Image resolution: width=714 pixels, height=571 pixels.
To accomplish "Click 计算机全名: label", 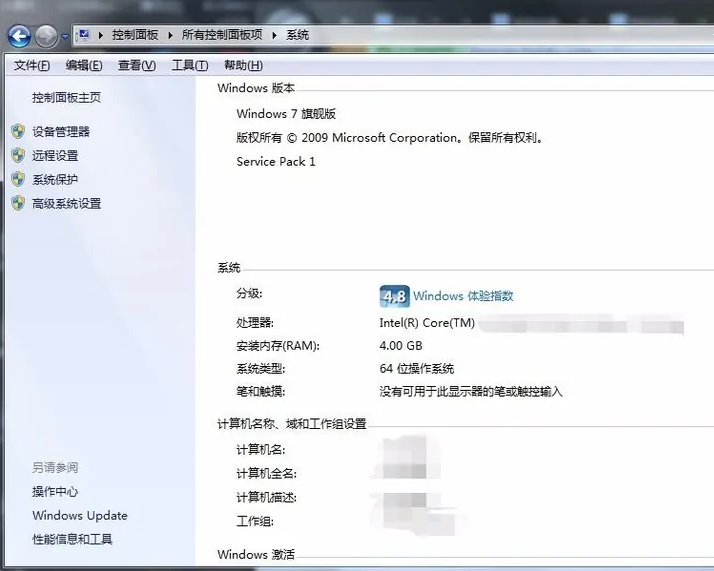I will [266, 474].
